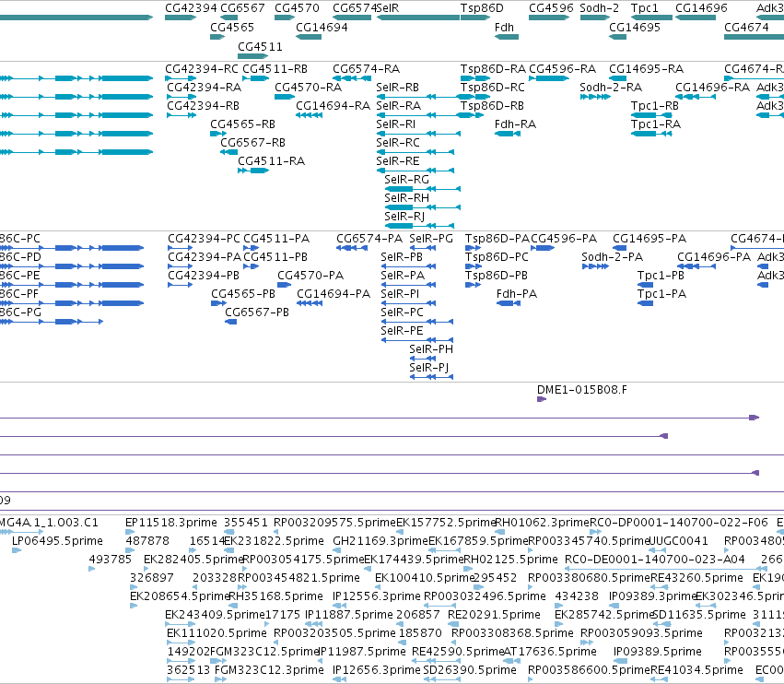The height and width of the screenshot is (684, 784).
Task: Open the CG6574-PA protein label
Action: (x=369, y=238)
